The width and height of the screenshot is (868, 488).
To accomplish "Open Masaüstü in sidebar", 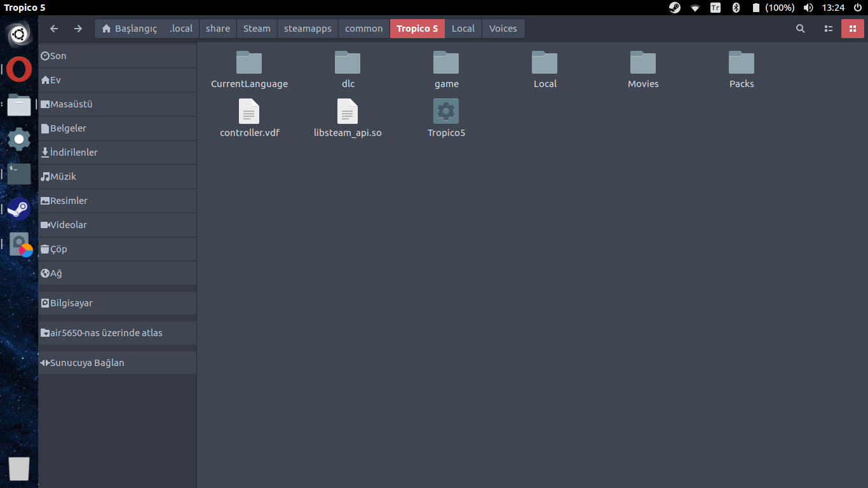I will [x=118, y=104].
